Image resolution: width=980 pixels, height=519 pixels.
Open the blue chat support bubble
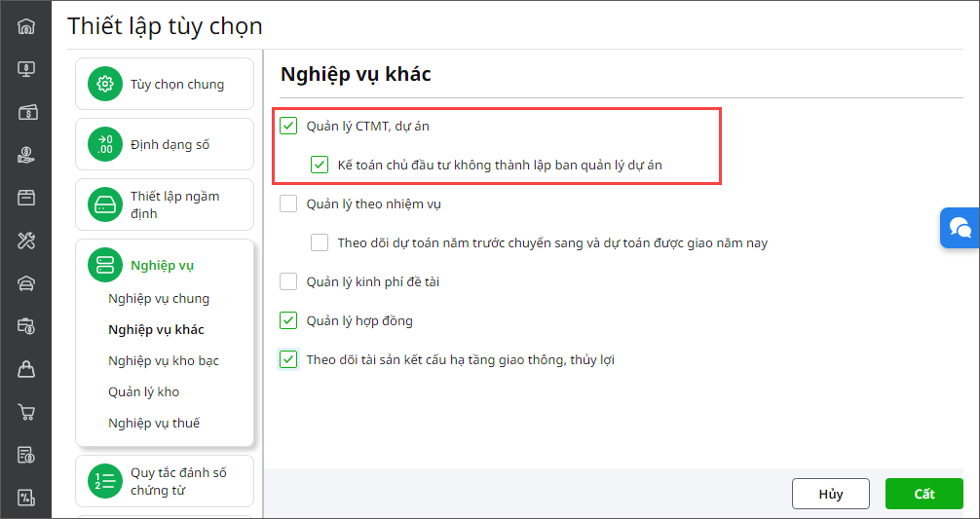(x=960, y=228)
